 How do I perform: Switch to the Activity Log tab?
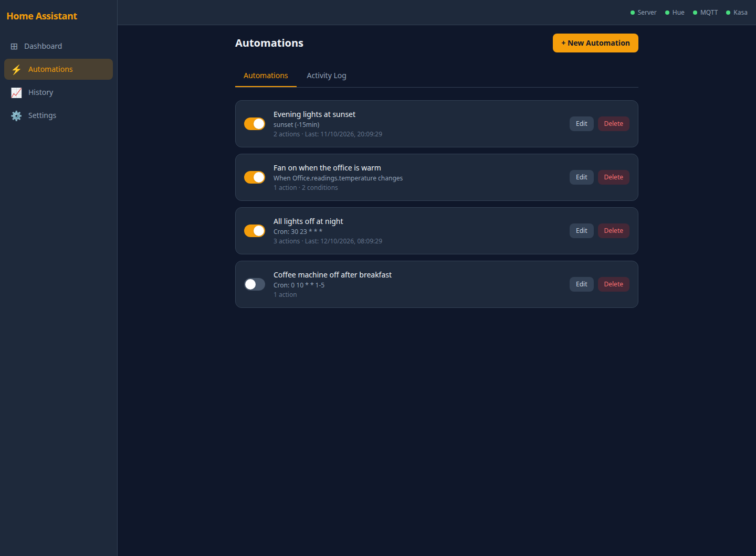(327, 76)
